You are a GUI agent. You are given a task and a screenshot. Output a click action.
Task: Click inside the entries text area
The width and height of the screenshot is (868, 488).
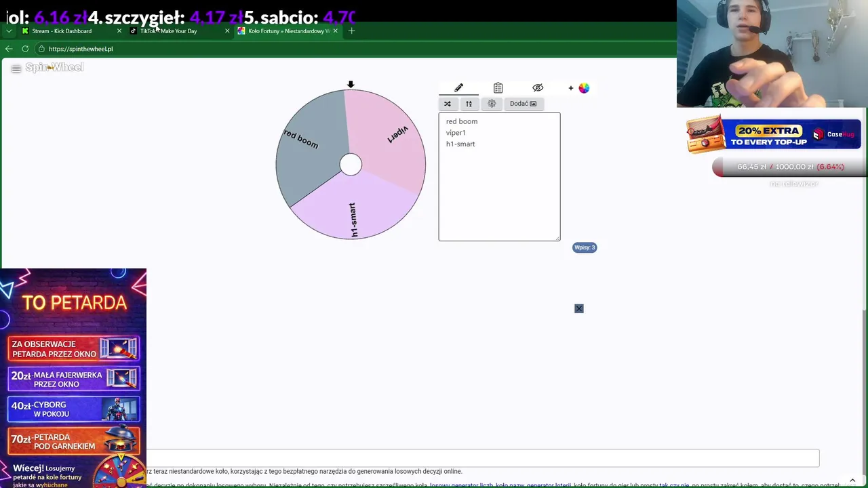[x=499, y=176]
